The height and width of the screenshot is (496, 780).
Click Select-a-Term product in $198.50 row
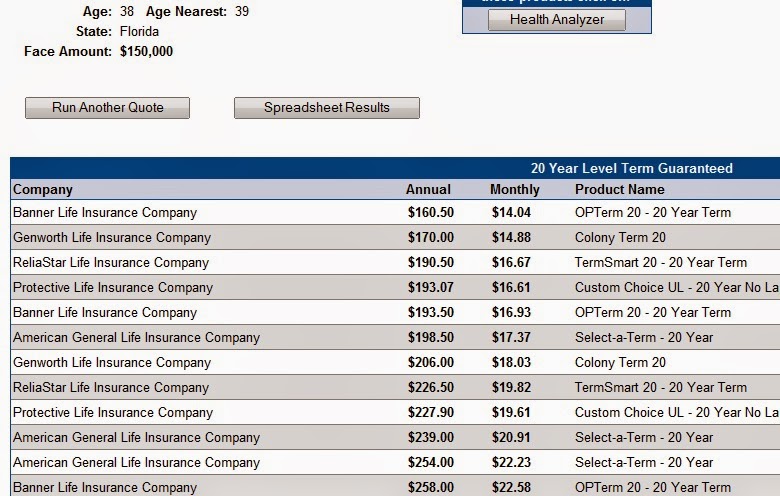point(644,337)
